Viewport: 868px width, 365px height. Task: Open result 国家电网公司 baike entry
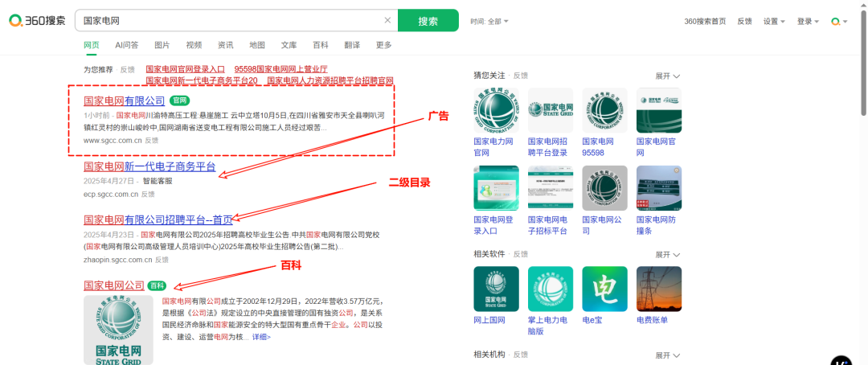(114, 285)
